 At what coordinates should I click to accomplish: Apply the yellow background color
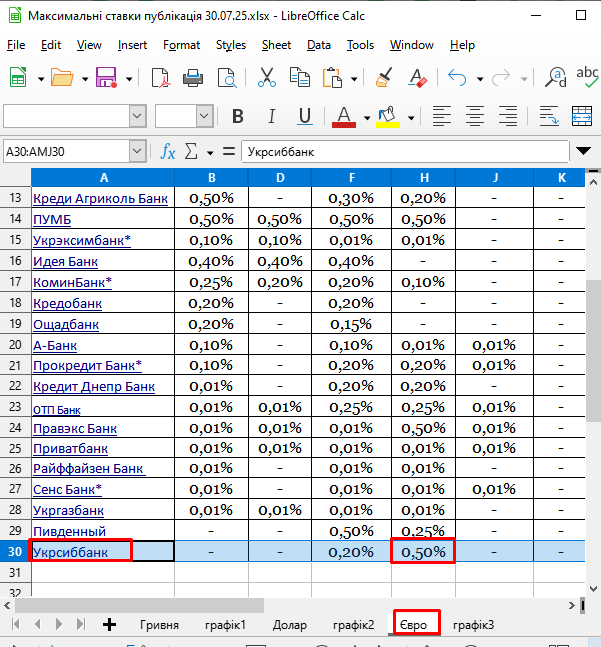(x=388, y=116)
